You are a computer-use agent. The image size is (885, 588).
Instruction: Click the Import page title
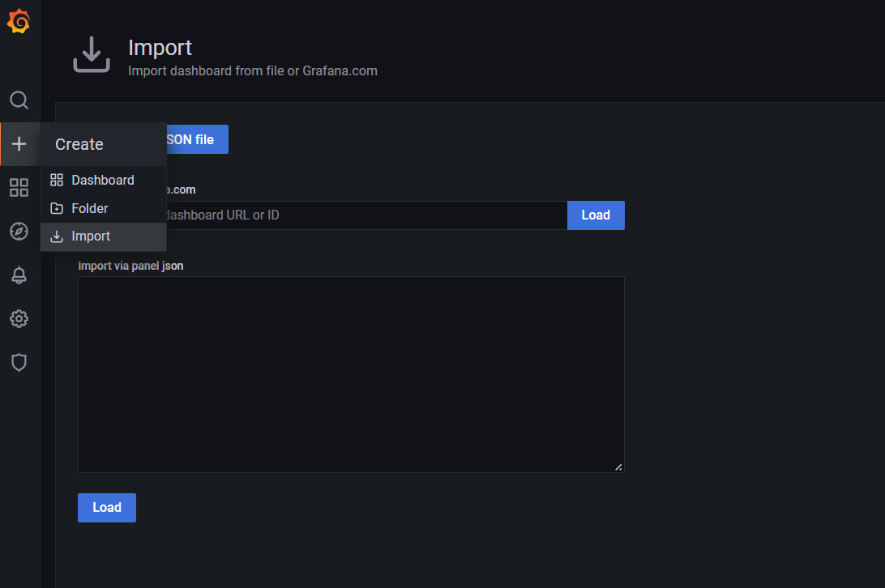coord(160,48)
